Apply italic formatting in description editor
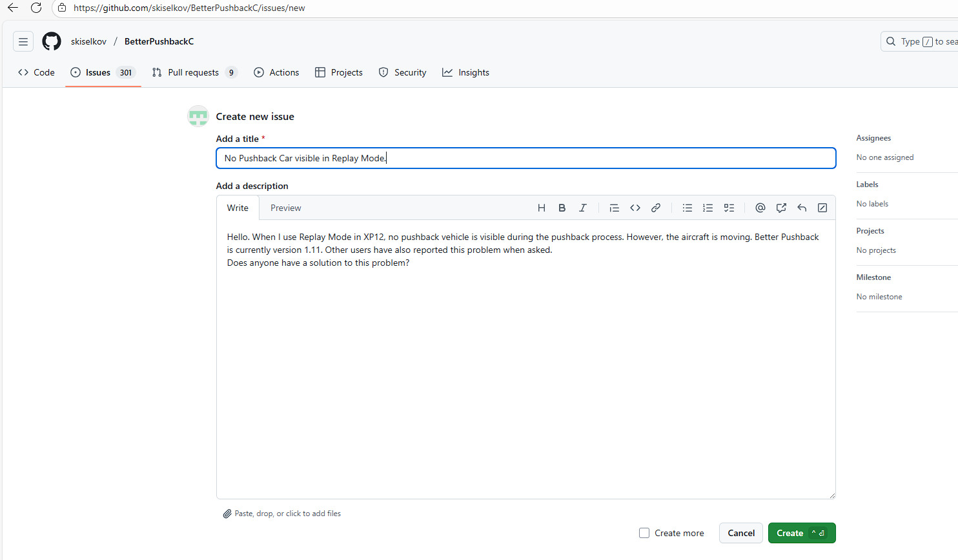 click(583, 208)
